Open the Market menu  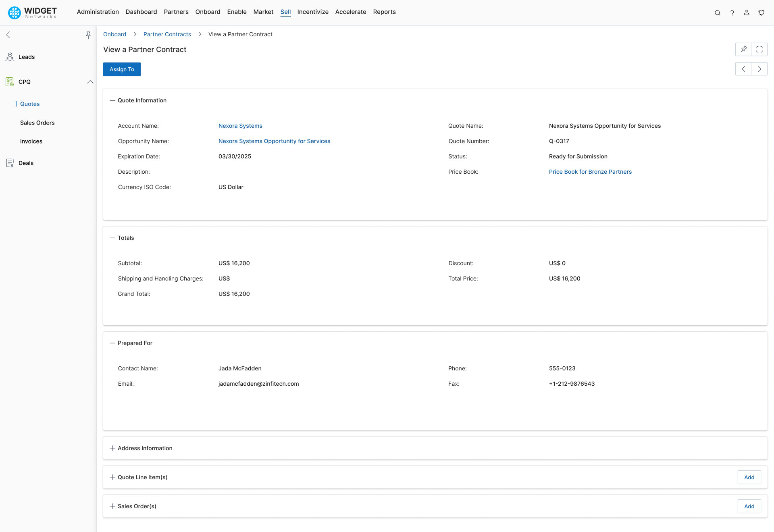coord(263,12)
